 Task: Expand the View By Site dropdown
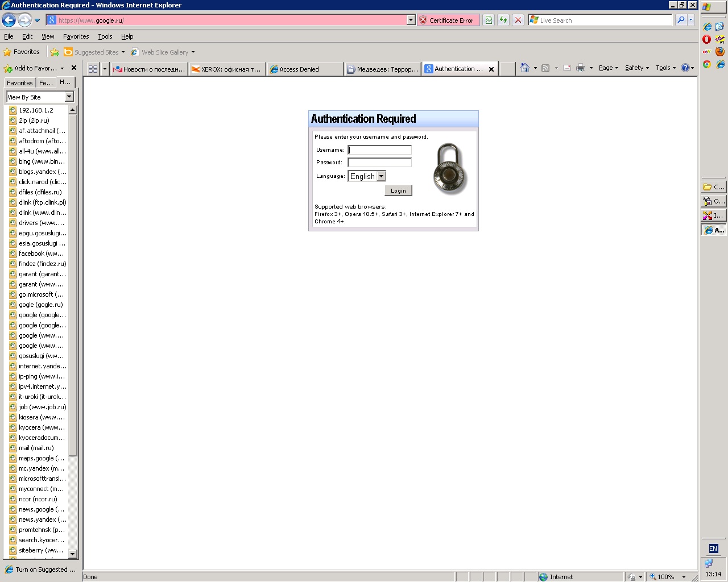pyautogui.click(x=69, y=97)
